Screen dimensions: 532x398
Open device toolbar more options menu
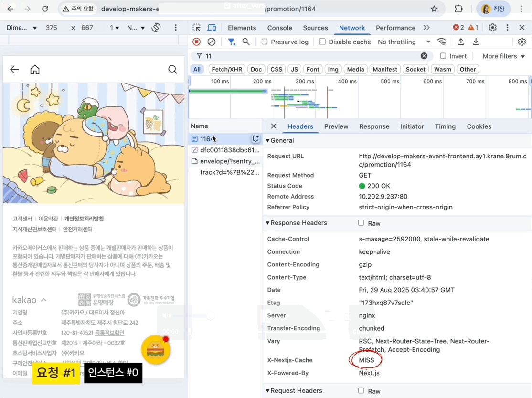pos(175,28)
